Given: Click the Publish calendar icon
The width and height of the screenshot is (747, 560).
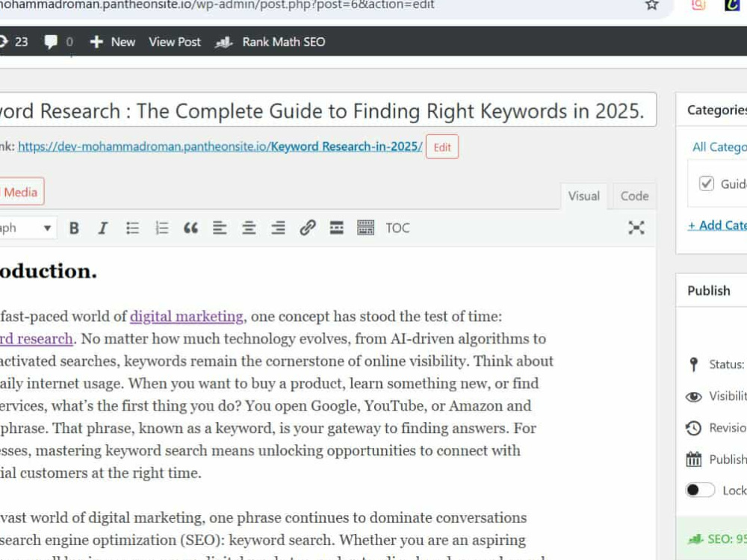Looking at the screenshot, I should tap(694, 459).
